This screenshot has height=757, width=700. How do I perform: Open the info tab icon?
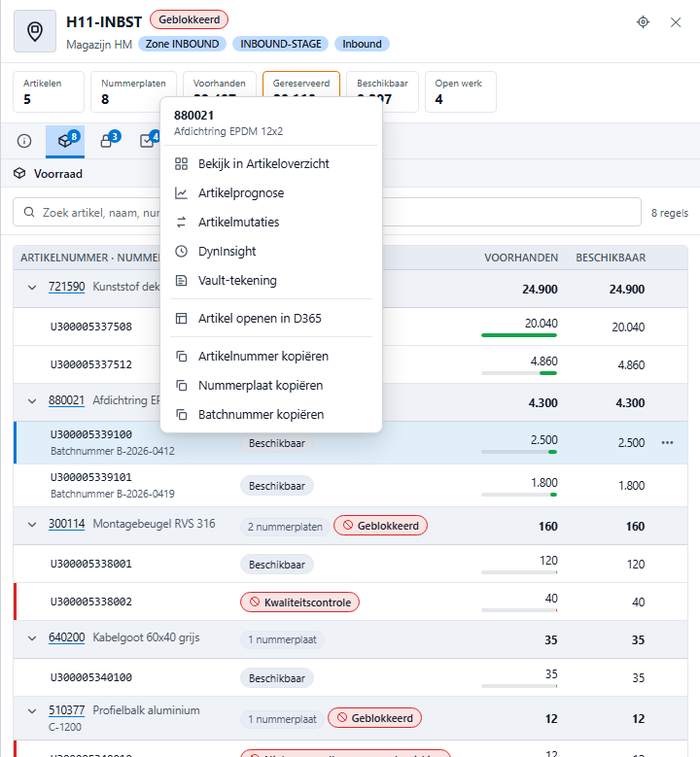click(24, 141)
